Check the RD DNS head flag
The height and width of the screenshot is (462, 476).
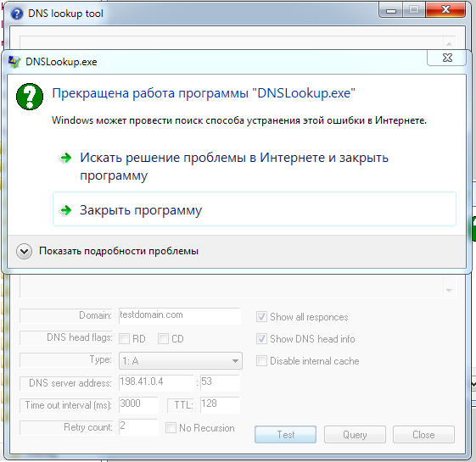point(124,338)
